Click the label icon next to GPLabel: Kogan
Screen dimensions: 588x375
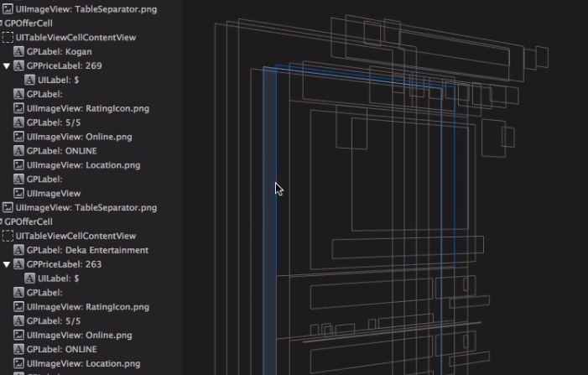tap(18, 52)
